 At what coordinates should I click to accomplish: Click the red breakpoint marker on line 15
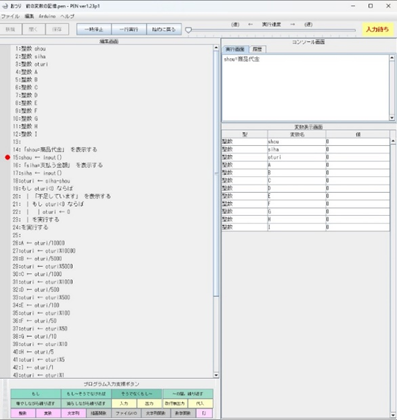7,157
